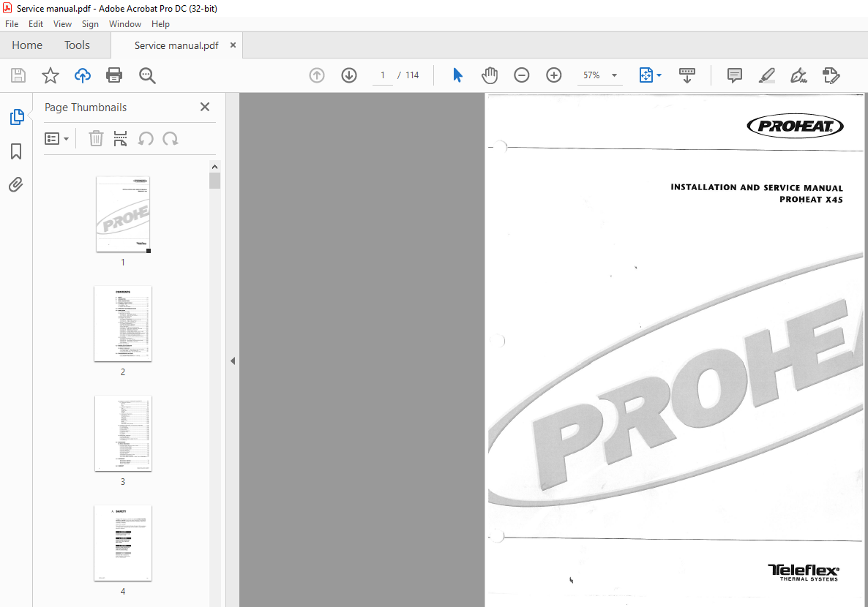Close the Page Thumbnails panel

205,107
